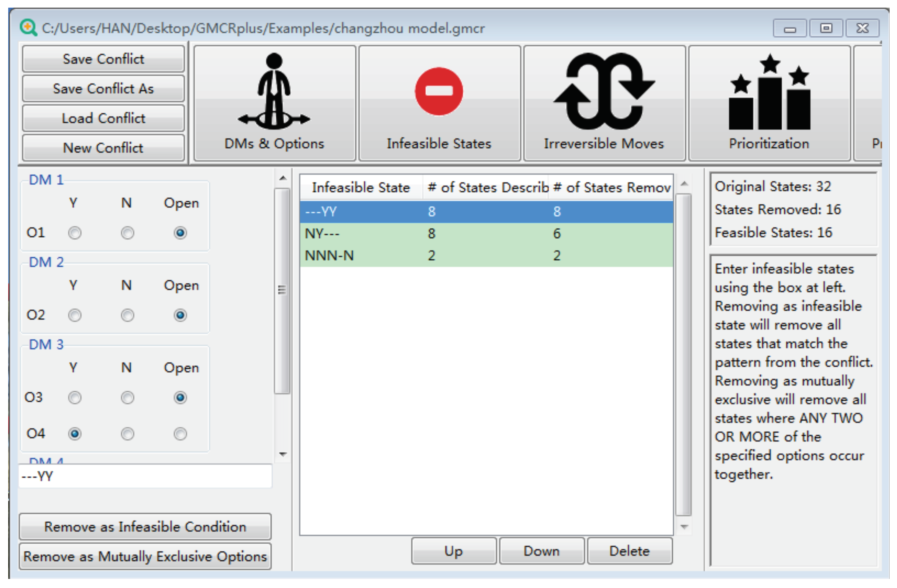Click the options panel vertical scrollbar thumb
This screenshot has width=897, height=588.
[x=282, y=290]
